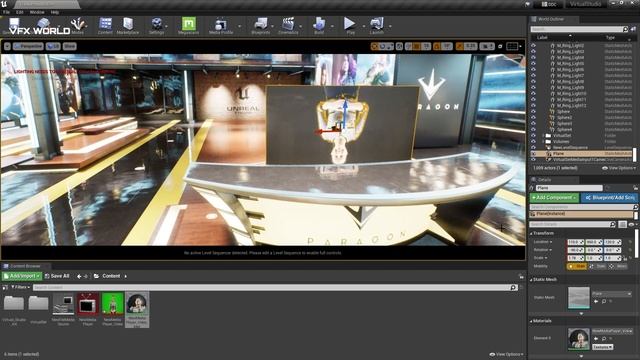640x360 pixels.
Task: Open the File menu
Action: 7,12
